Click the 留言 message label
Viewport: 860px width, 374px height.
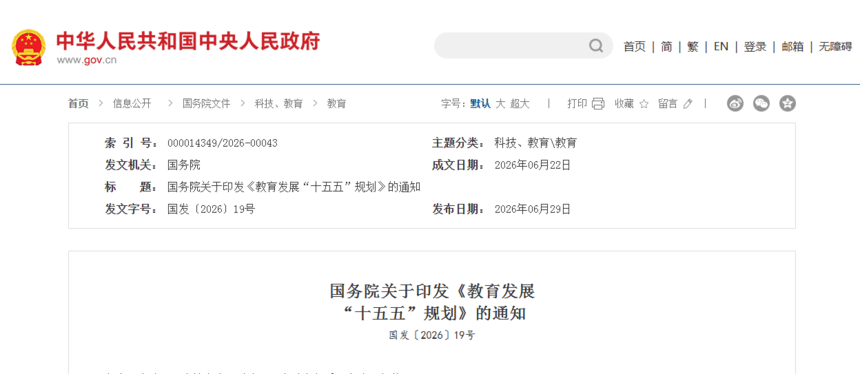click(668, 104)
